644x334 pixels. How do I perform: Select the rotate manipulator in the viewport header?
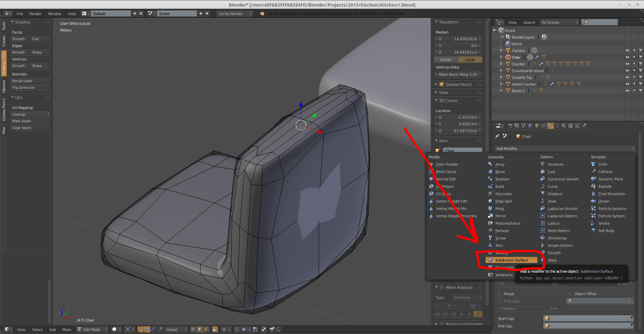click(x=154, y=329)
